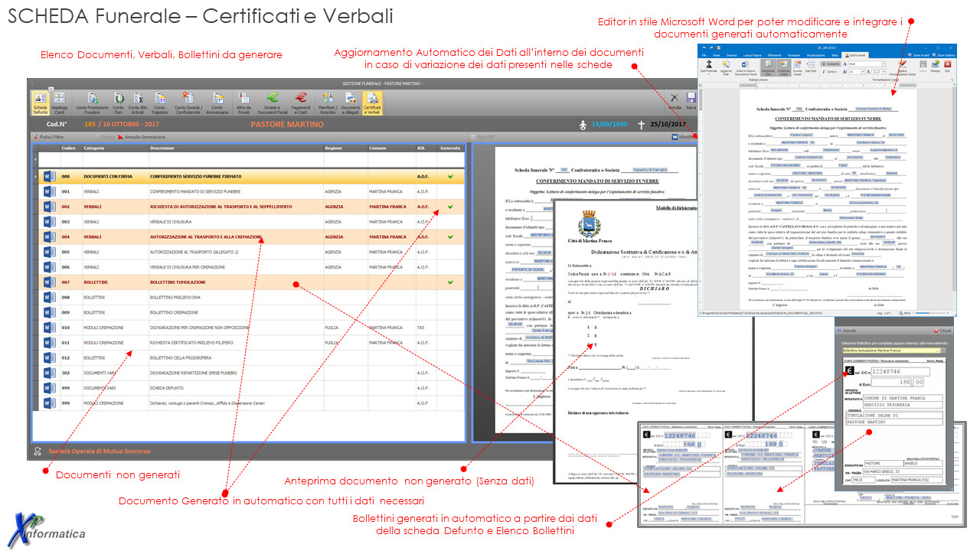The image size is (980, 551).
Task: Click Unisci in Nuovo Documento Word
Action: point(745,67)
